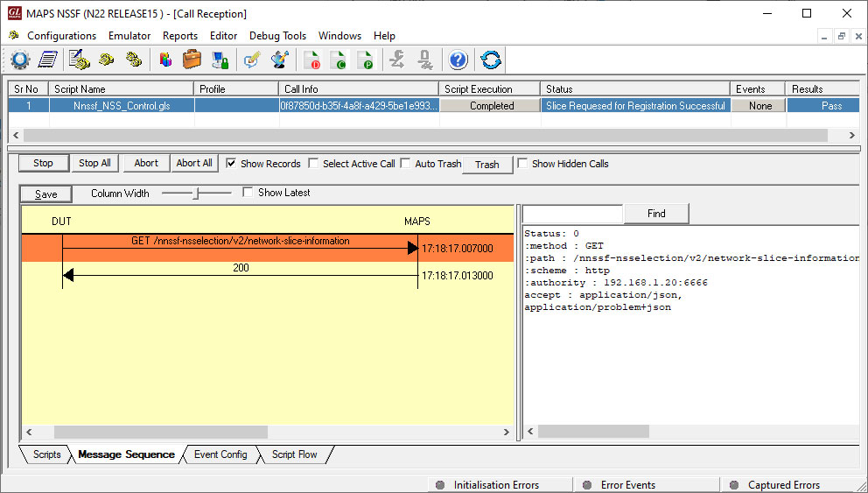Click the blue refresh arrows icon
This screenshot has width=868, height=493.
click(x=491, y=60)
